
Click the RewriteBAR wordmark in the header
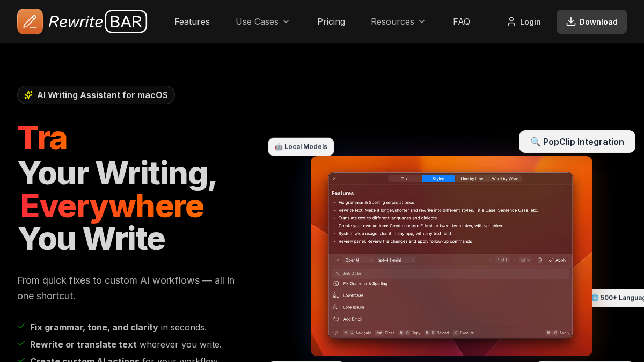pyautogui.click(x=98, y=21)
